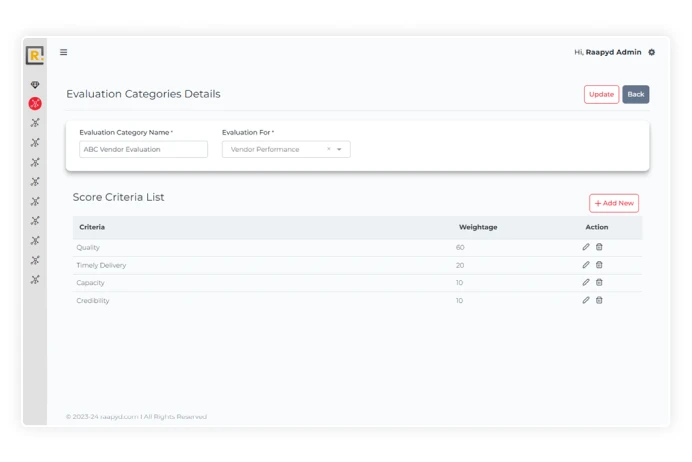Delete the Quality criteria row

click(x=599, y=247)
